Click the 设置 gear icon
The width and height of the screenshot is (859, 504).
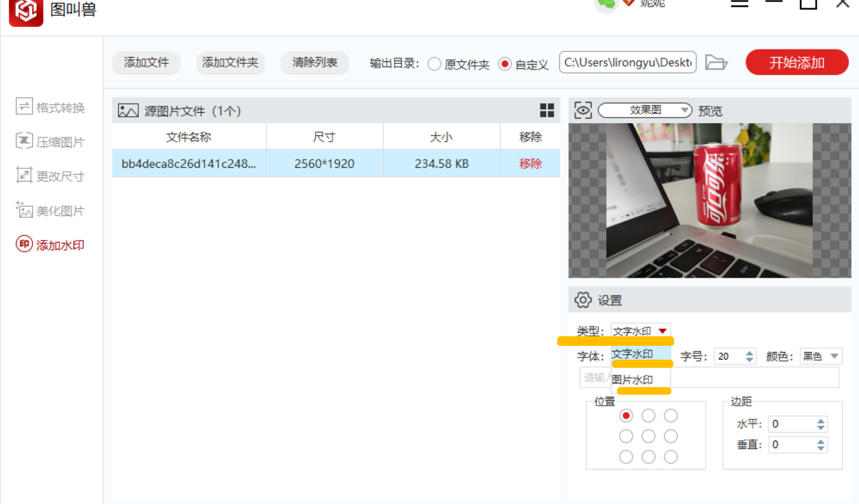click(x=583, y=300)
